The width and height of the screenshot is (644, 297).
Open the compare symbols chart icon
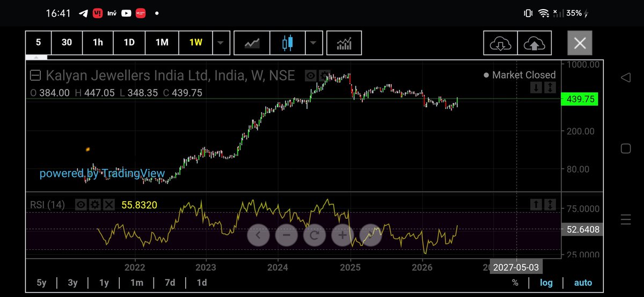(x=252, y=43)
